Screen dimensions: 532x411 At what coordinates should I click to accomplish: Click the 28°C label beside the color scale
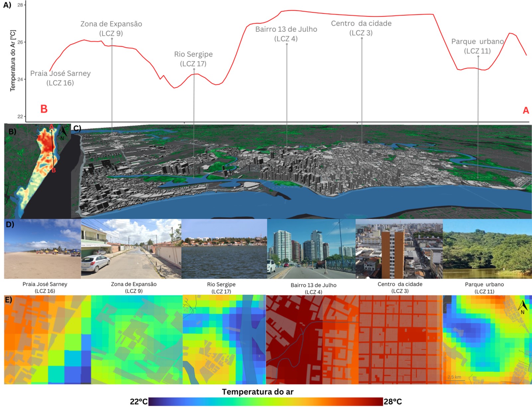point(393,402)
